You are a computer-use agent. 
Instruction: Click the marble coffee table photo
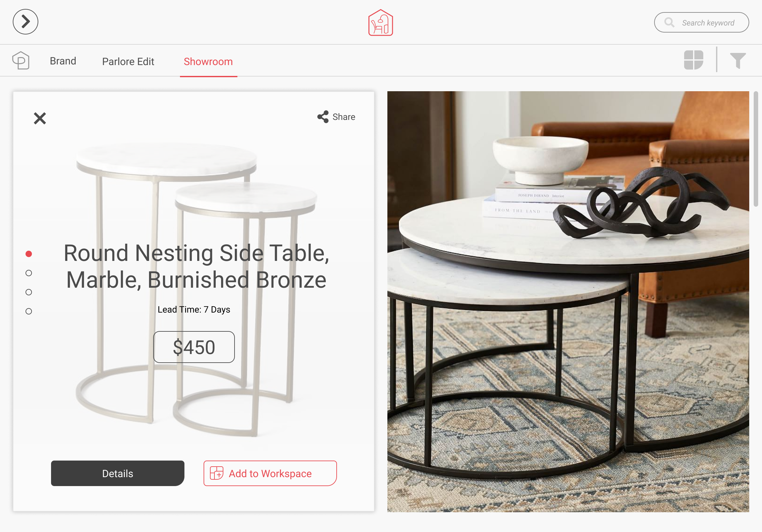(x=568, y=301)
